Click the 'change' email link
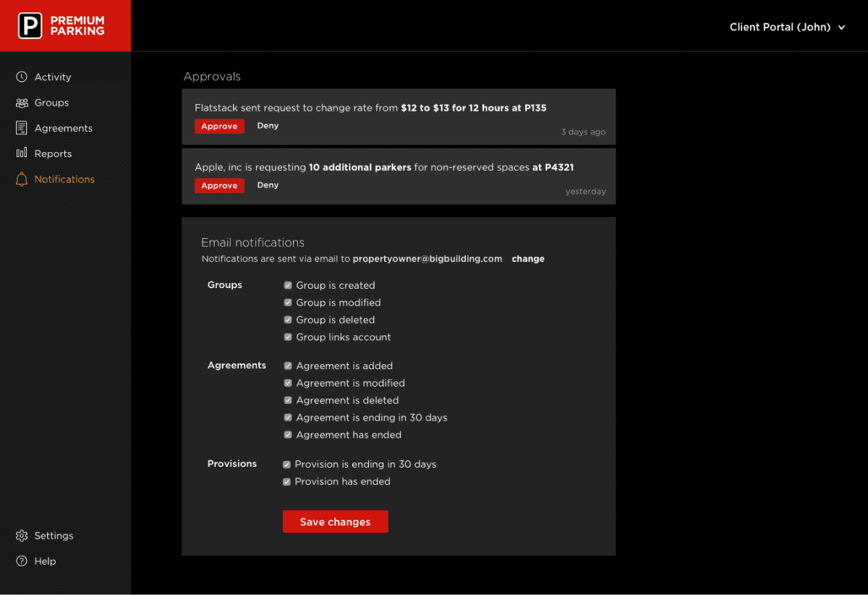 (x=528, y=258)
